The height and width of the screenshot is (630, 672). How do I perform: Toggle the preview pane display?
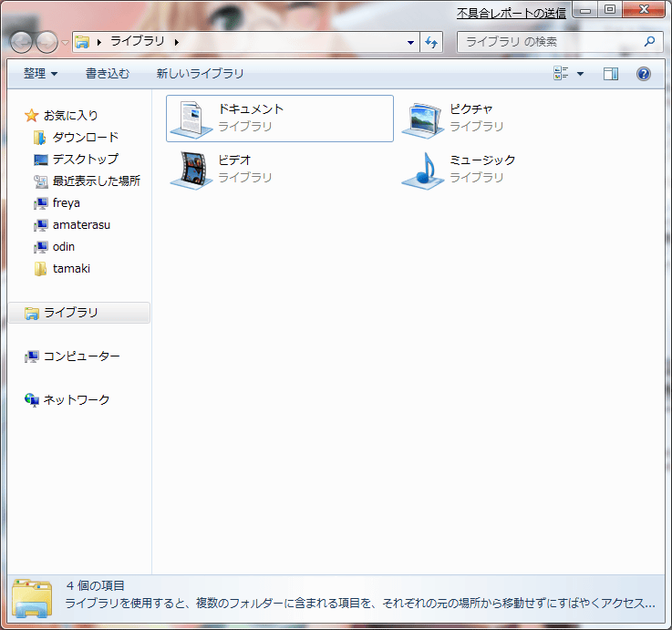pyautogui.click(x=611, y=74)
